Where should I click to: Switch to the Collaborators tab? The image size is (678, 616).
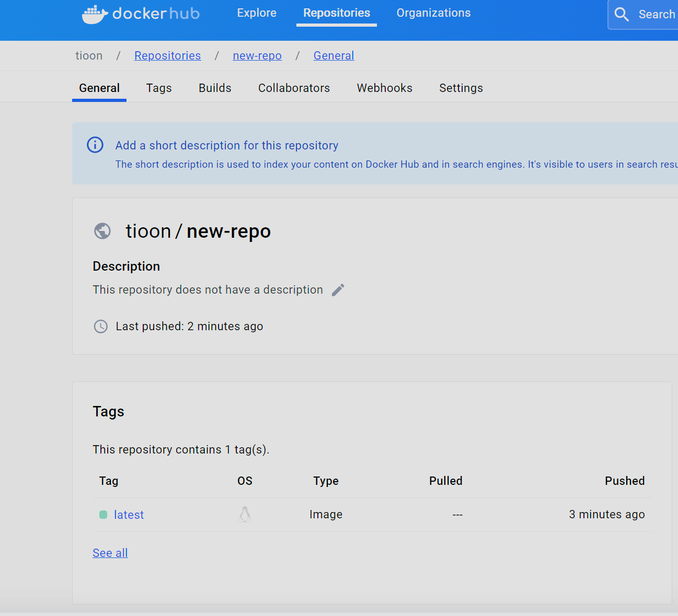294,88
